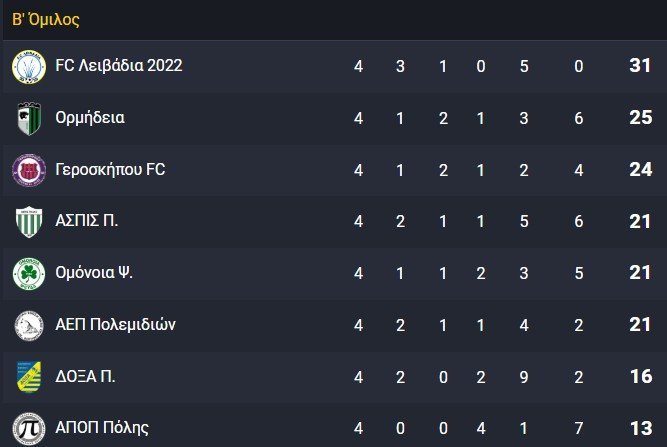Click the ΑΣΠΙΣ Π. striped shield logo
This screenshot has width=667, height=447.
pos(29,222)
